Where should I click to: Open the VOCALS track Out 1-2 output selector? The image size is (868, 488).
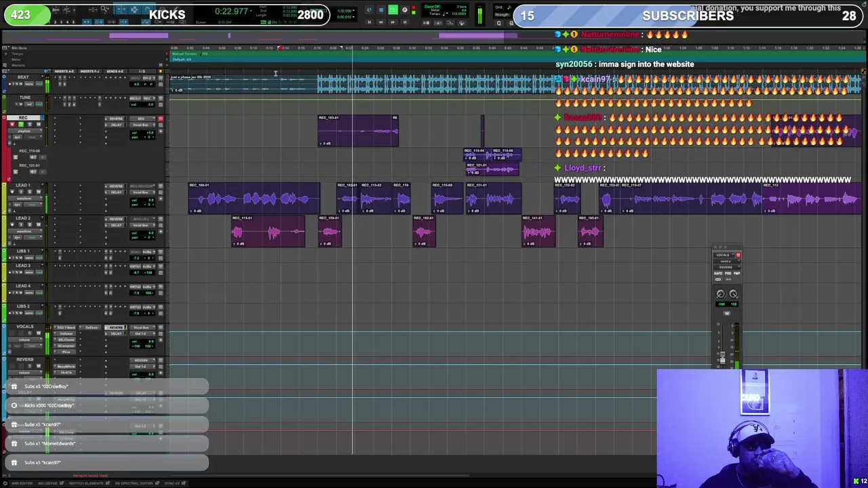[142, 333]
